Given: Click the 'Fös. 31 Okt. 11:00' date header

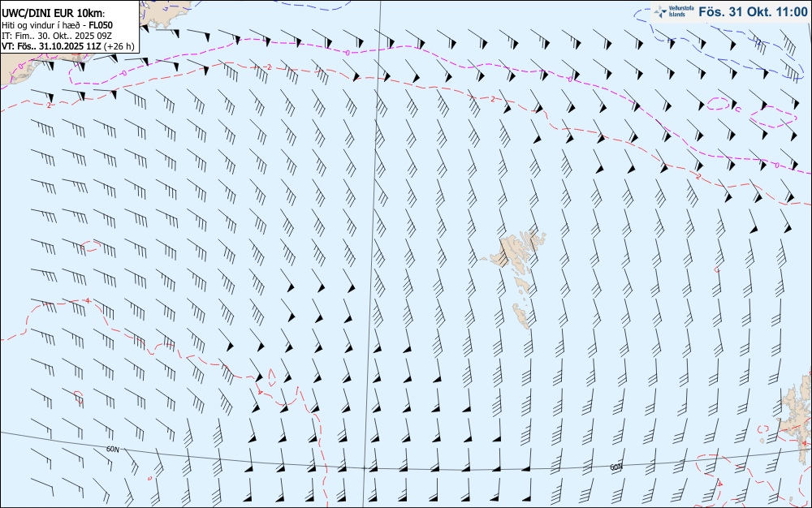Looking at the screenshot, I should pos(753,11).
